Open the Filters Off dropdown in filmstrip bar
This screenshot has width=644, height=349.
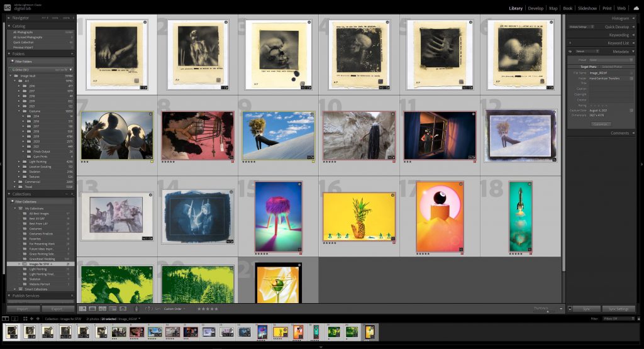619,319
